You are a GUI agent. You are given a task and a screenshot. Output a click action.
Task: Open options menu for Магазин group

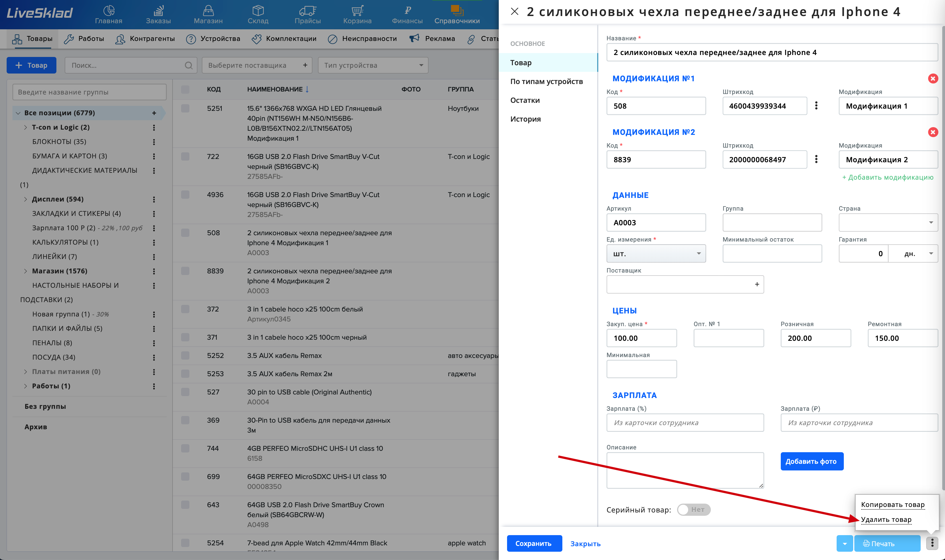[x=154, y=271]
